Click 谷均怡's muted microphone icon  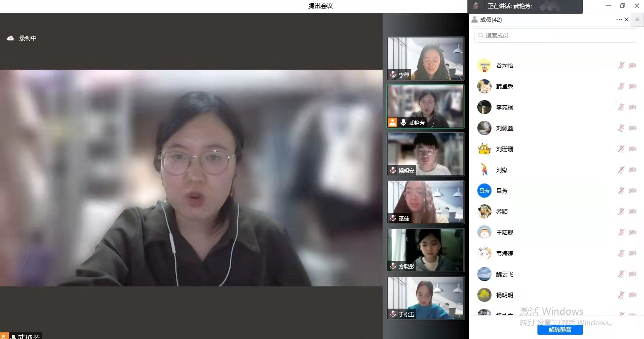(x=621, y=65)
